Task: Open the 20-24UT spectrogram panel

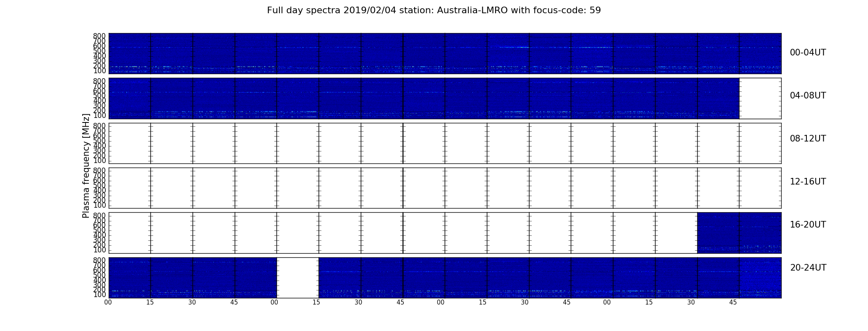Action: pos(445,278)
